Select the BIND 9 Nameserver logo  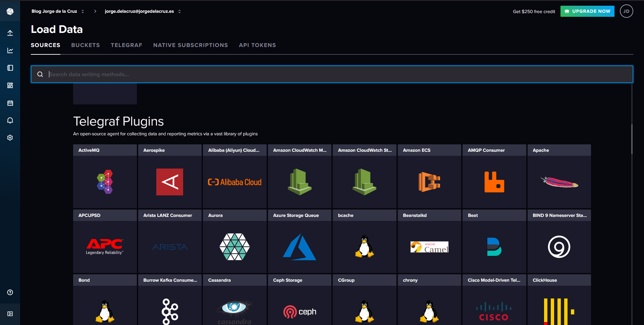[x=559, y=247]
